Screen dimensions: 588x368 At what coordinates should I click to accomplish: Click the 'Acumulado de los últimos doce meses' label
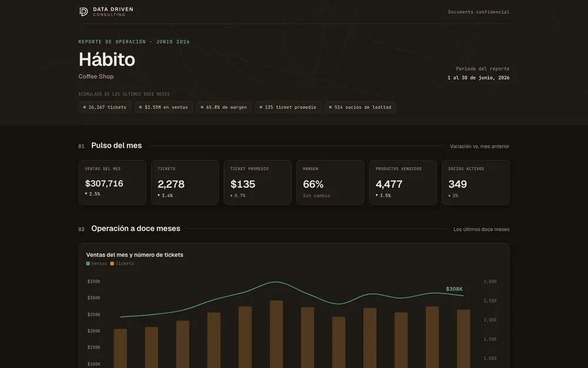[123, 94]
